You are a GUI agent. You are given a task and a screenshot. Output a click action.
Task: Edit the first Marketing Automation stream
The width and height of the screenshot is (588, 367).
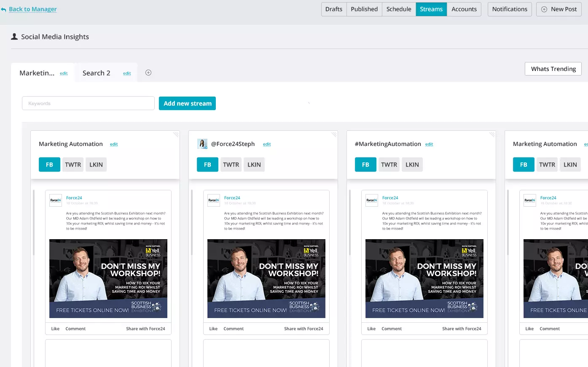(114, 144)
